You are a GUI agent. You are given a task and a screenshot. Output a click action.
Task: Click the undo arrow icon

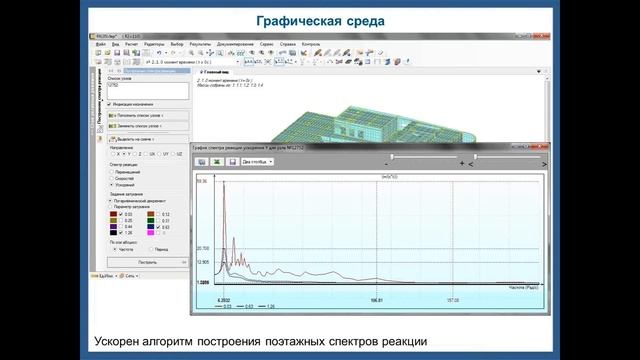pyautogui.click(x=159, y=53)
